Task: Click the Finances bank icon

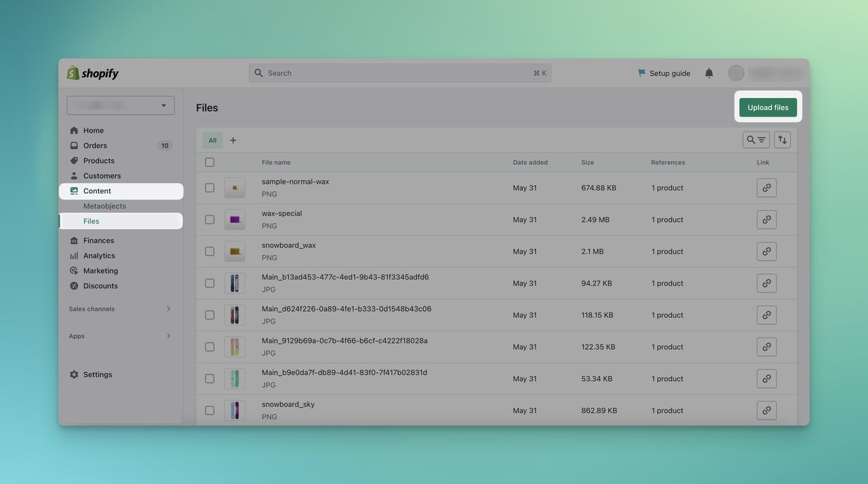Action: 74,241
